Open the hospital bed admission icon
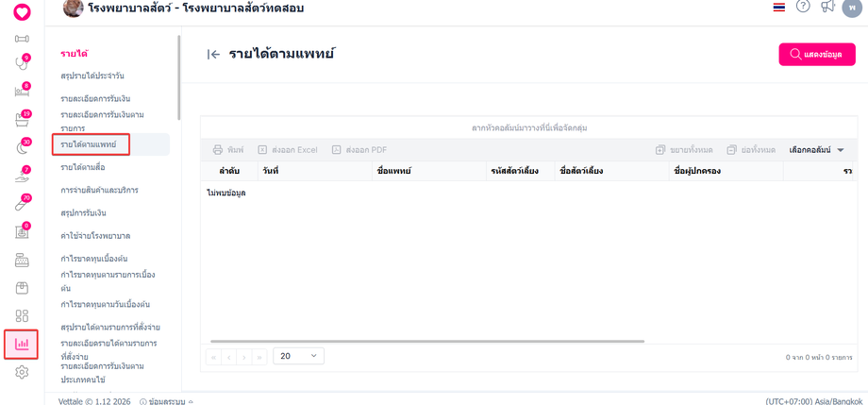 (22, 91)
